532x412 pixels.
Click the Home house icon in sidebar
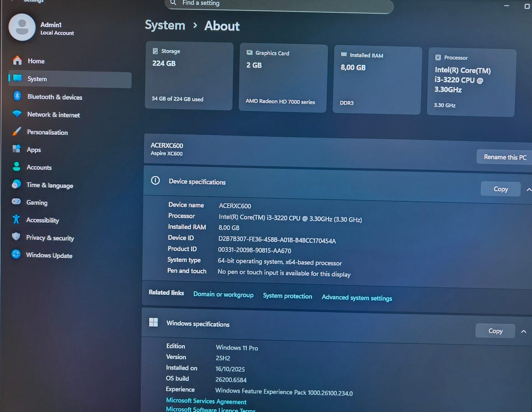point(17,60)
